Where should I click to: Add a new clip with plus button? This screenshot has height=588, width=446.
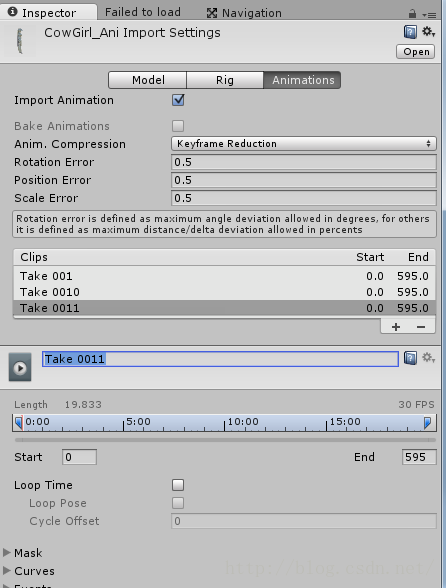coord(396,327)
